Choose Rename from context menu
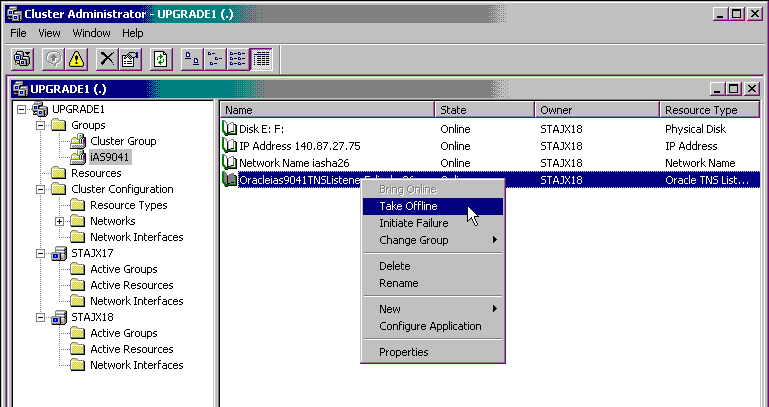This screenshot has height=407, width=769. coord(433,283)
